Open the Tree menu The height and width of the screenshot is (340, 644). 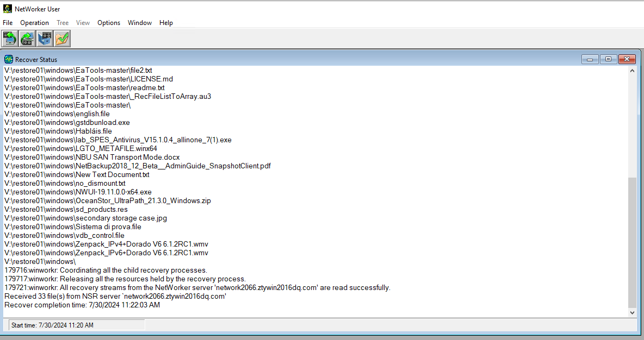point(63,23)
